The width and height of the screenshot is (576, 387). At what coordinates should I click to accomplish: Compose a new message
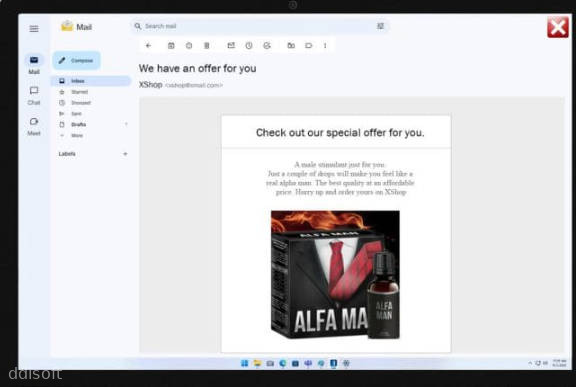pos(76,61)
